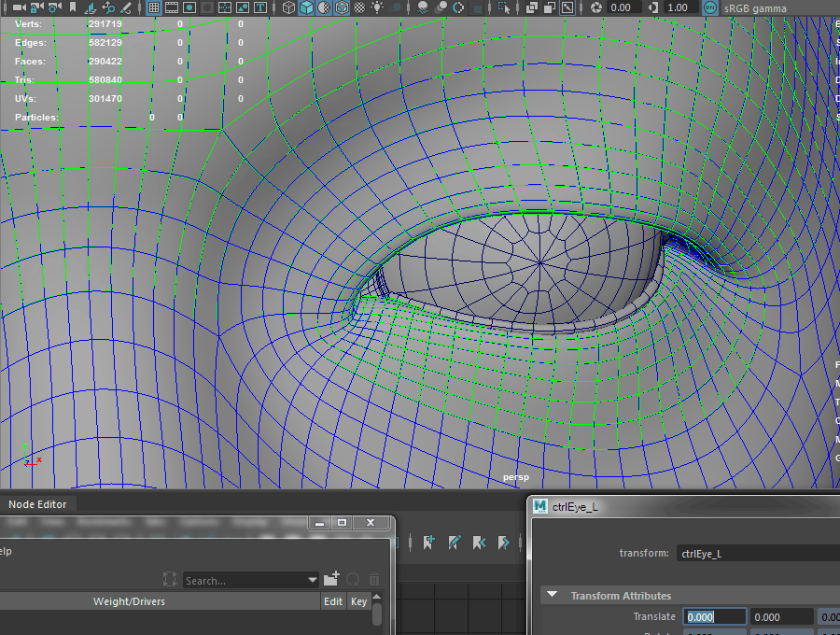This screenshot has height=635, width=840.
Task: Click the next bookmark button in the Node Editor
Action: (x=503, y=542)
